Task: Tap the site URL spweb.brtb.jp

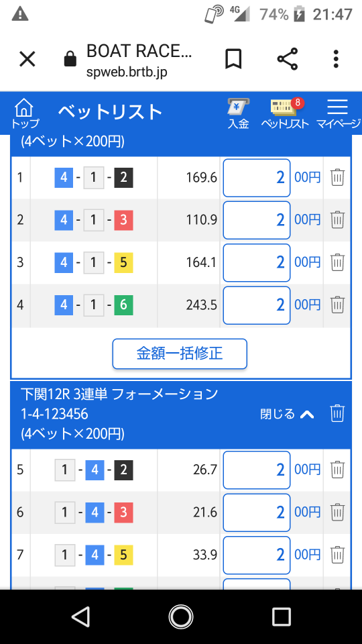Action: coord(127,72)
